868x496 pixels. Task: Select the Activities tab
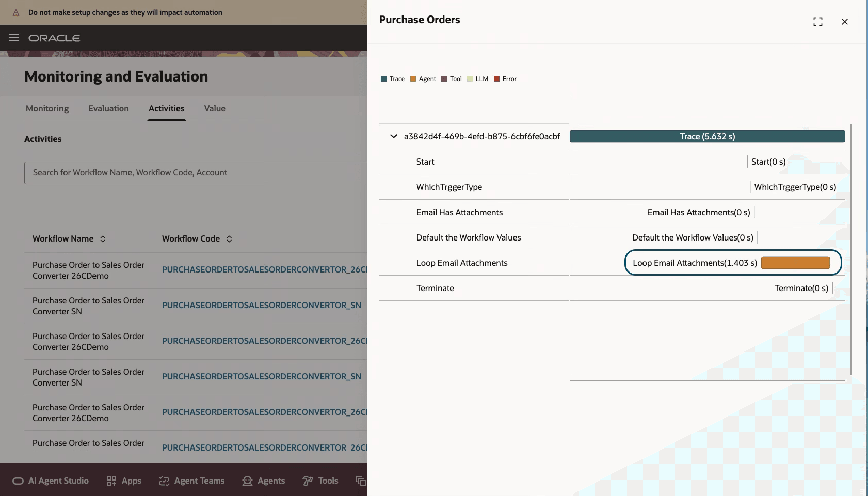[167, 108]
